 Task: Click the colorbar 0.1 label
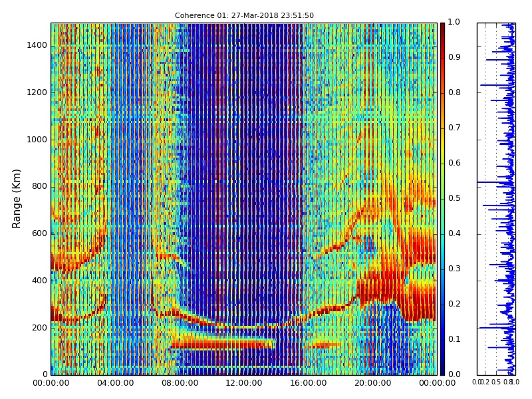[454, 340]
